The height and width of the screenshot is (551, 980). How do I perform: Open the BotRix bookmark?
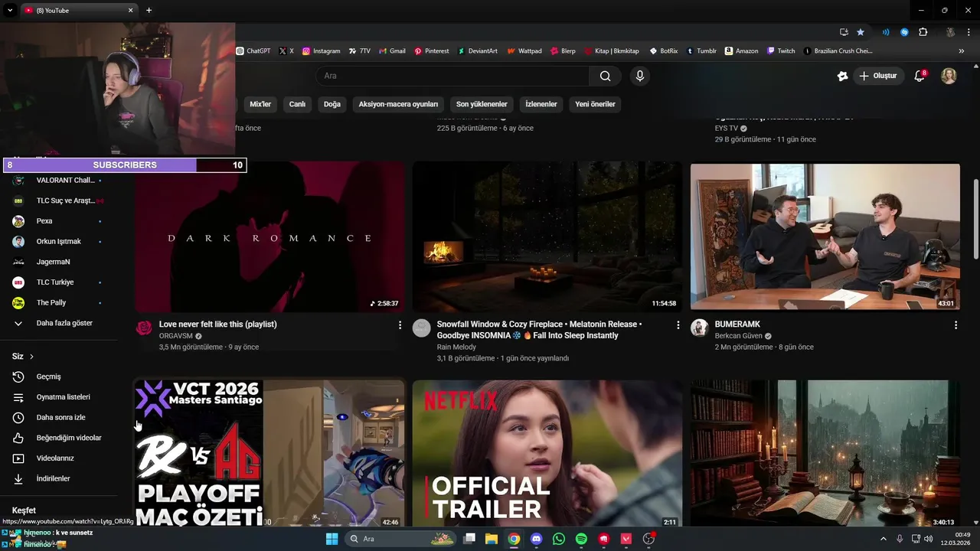(x=664, y=51)
